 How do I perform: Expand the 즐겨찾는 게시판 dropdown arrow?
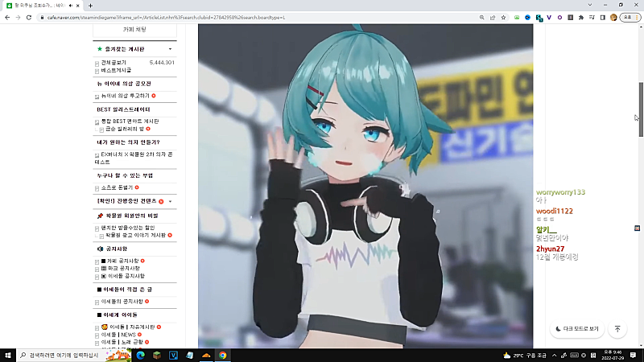pyautogui.click(x=170, y=49)
